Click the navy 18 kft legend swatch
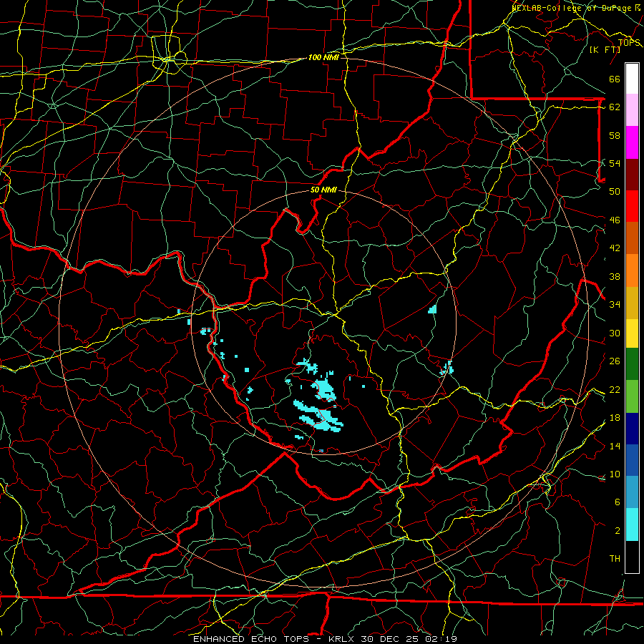Image resolution: width=644 pixels, height=644 pixels. click(x=632, y=429)
